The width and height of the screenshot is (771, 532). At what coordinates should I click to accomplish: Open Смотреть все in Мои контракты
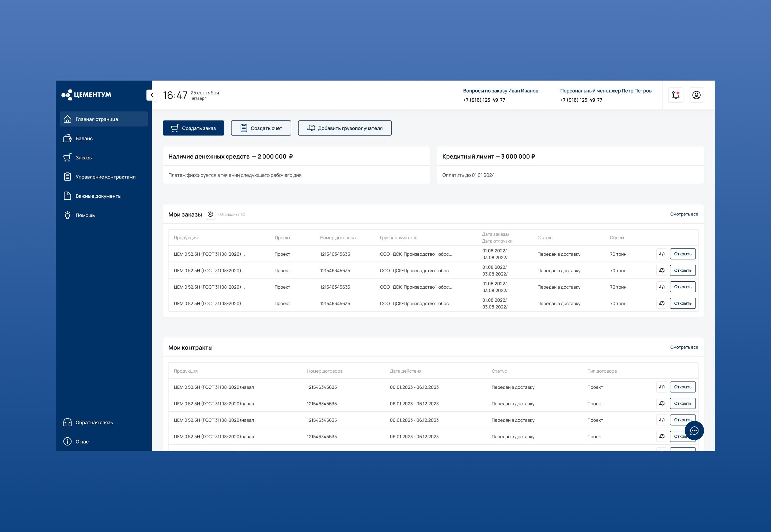684,347
